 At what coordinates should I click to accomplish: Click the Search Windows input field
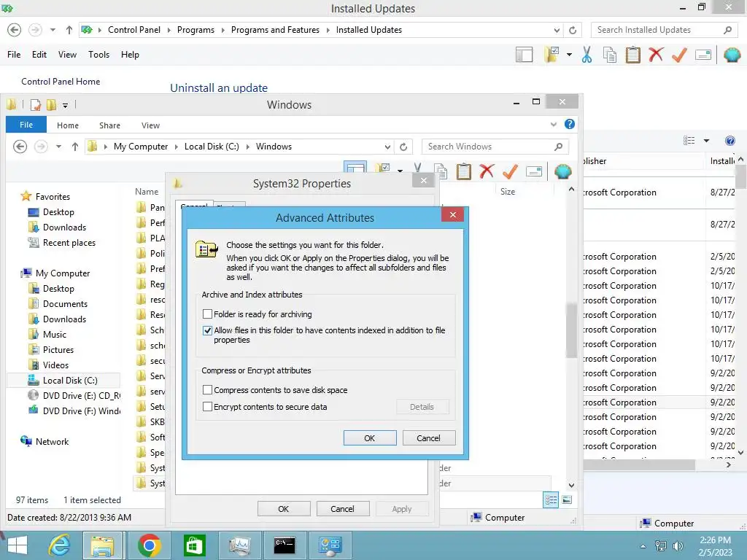click(495, 147)
